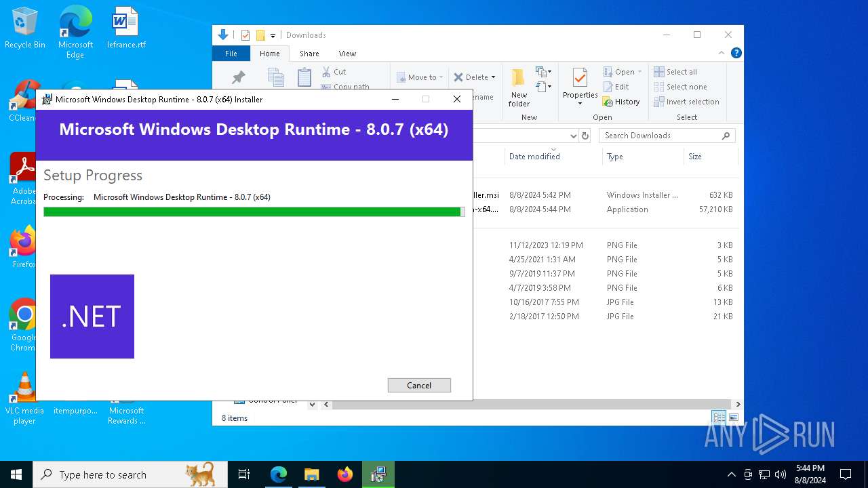Image resolution: width=868 pixels, height=488 pixels.
Task: Open the Move to dropdown
Action: click(420, 77)
